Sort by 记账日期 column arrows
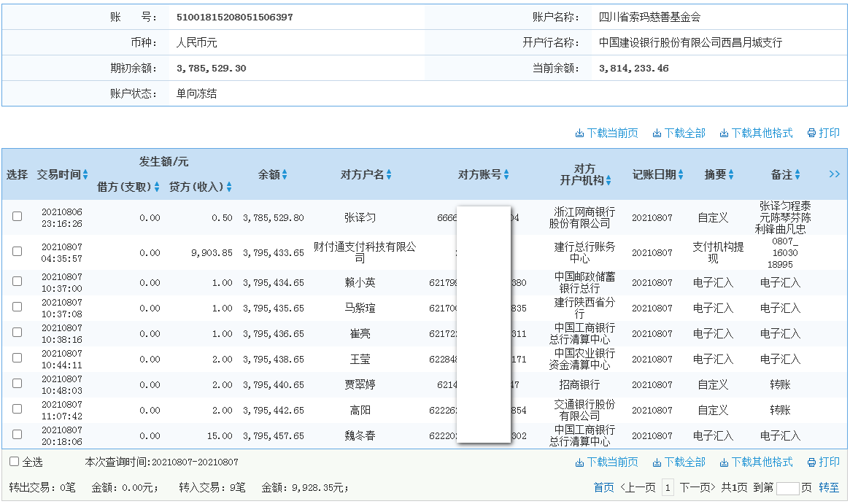Image resolution: width=850 pixels, height=504 pixels. point(680,174)
